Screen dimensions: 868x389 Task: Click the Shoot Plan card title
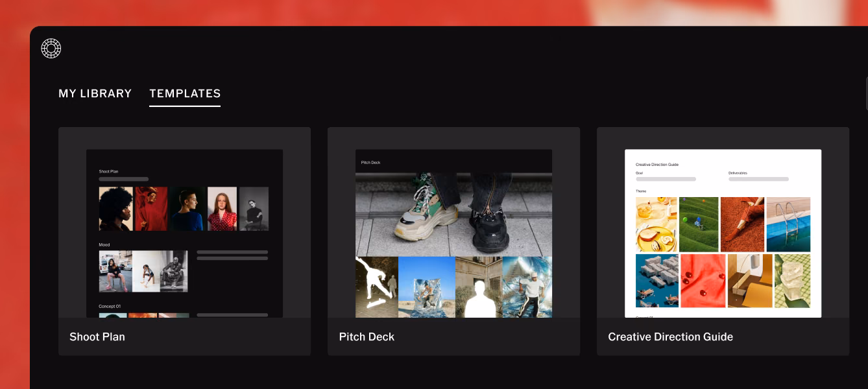tap(97, 337)
